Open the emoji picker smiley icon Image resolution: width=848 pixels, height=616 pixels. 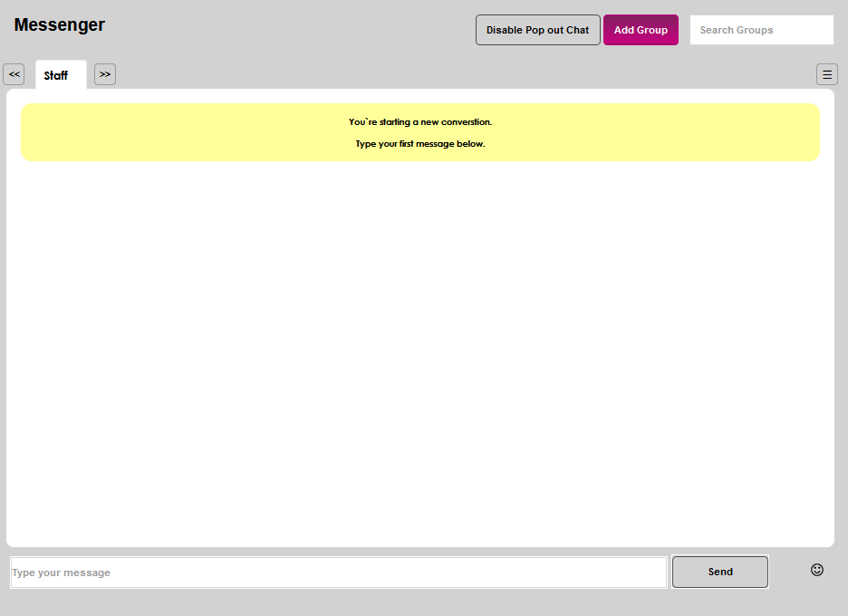pos(816,570)
